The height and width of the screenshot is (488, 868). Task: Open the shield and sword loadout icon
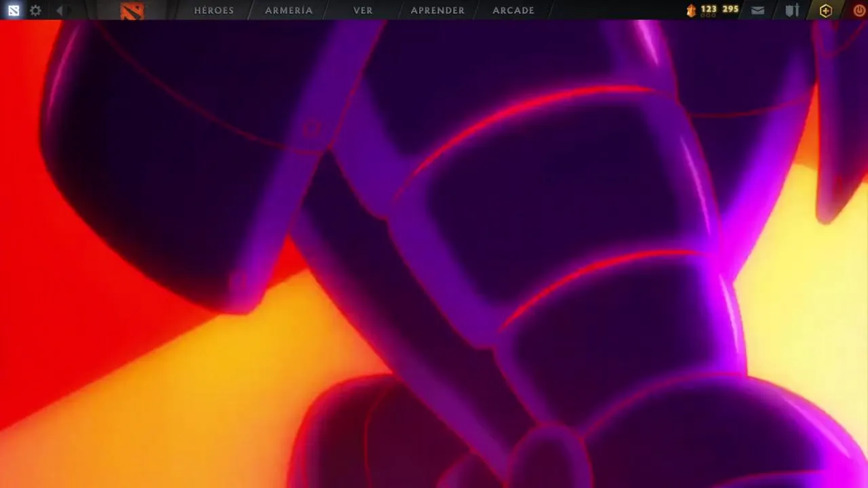792,10
